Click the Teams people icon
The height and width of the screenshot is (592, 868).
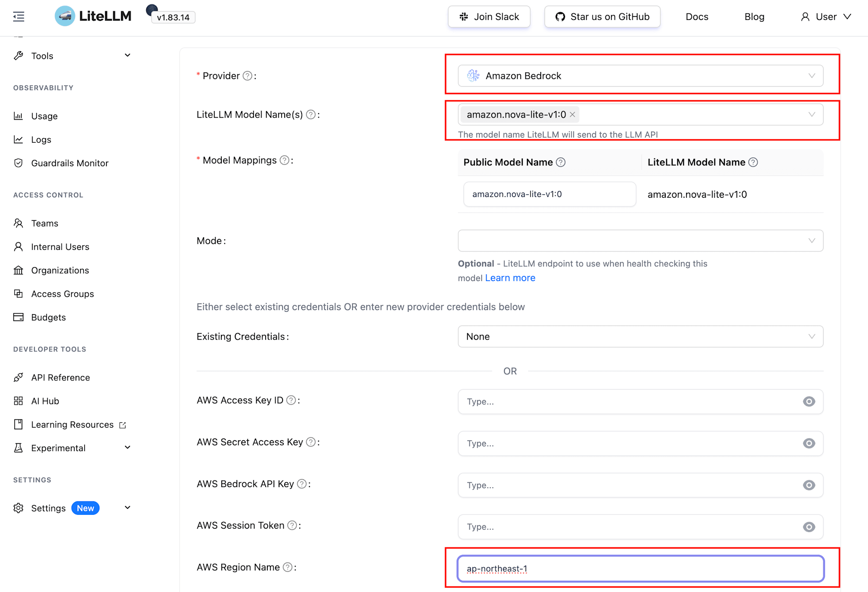[18, 223]
